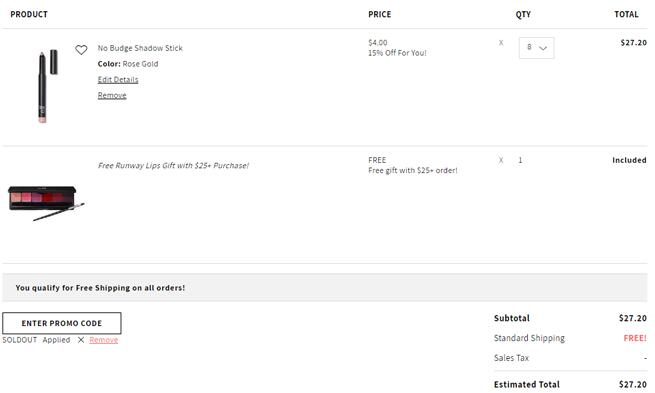Open the Runway Lips palette image
655x393 pixels.
(46, 203)
